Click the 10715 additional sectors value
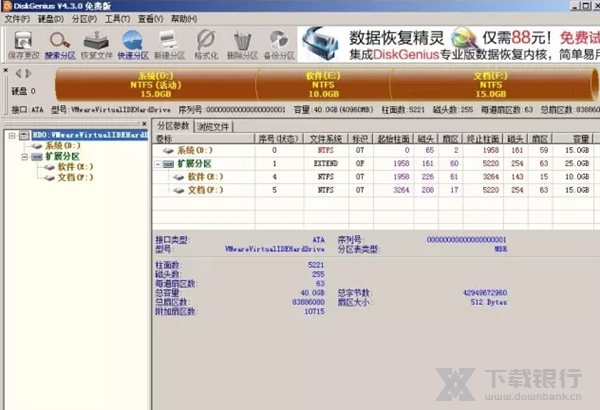Screen dimensions: 600x410 click(x=315, y=312)
